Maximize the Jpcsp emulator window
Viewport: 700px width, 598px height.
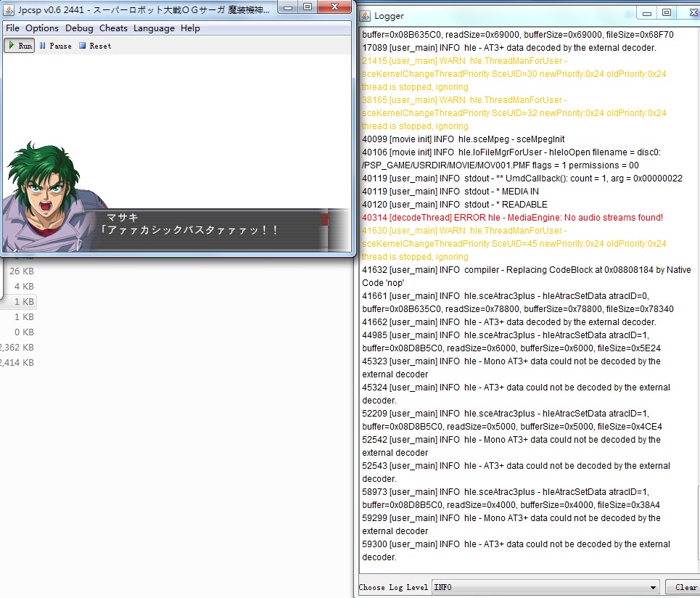pyautogui.click(x=308, y=7)
